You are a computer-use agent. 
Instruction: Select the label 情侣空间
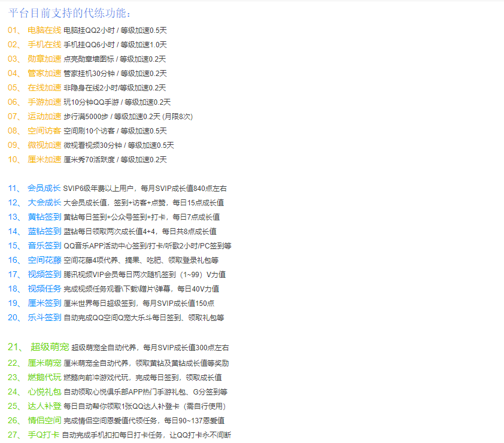click(x=44, y=420)
